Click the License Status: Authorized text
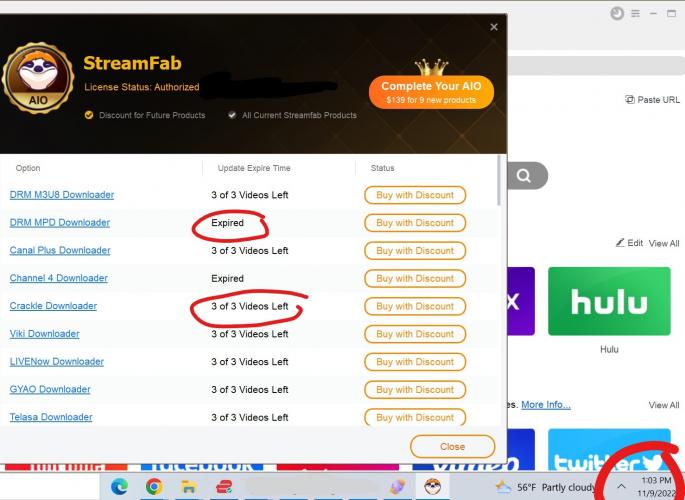685x500 pixels. click(142, 87)
